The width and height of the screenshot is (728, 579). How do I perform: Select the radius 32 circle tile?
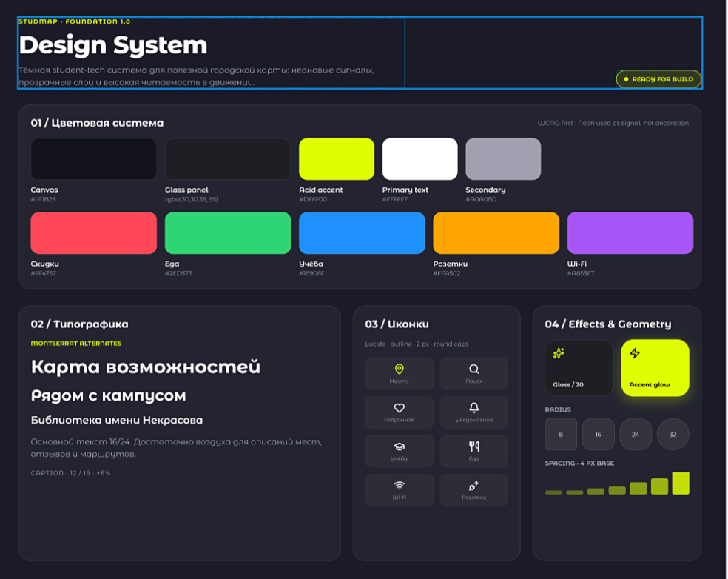click(x=673, y=434)
